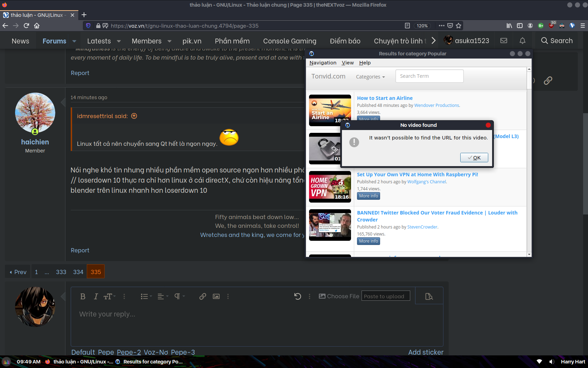This screenshot has height=368, width=588.
Task: Confirm the No video found dialog with OK
Action: click(474, 158)
